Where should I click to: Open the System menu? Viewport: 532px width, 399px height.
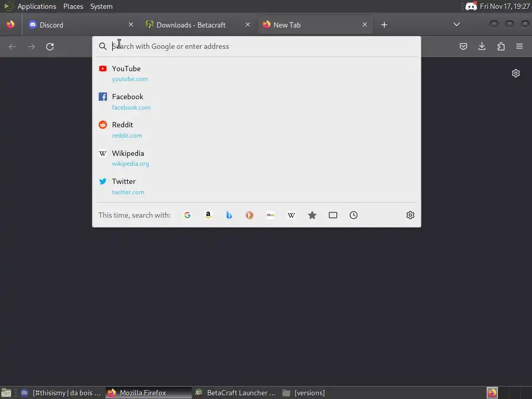(101, 6)
